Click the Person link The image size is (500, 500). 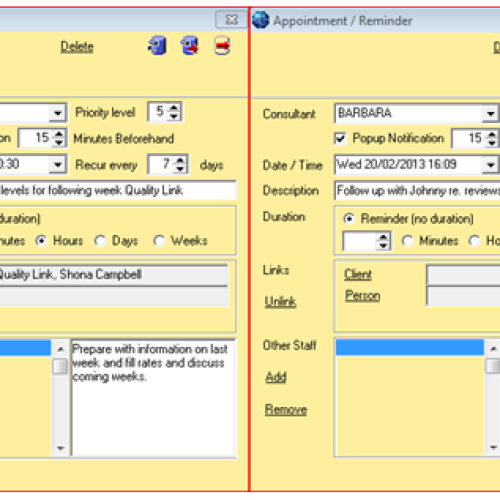tap(363, 296)
